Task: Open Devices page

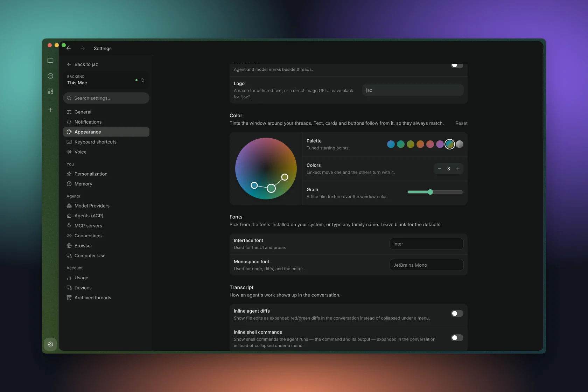Action: 106,288
